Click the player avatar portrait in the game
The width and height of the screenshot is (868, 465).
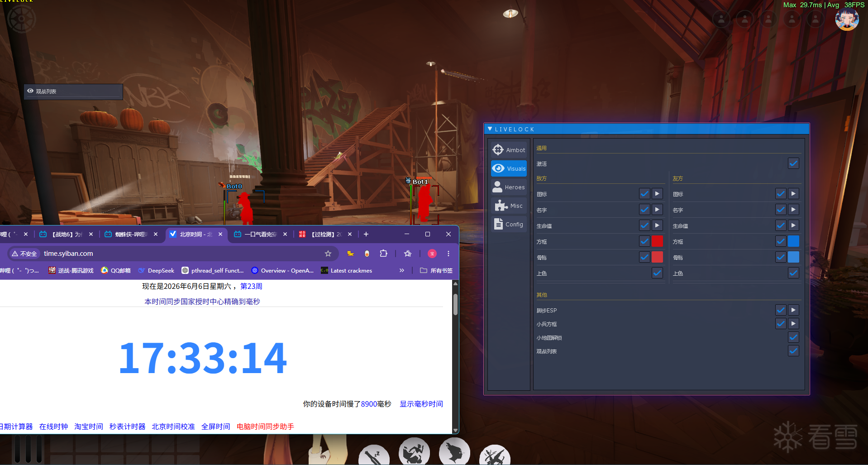pyautogui.click(x=847, y=19)
